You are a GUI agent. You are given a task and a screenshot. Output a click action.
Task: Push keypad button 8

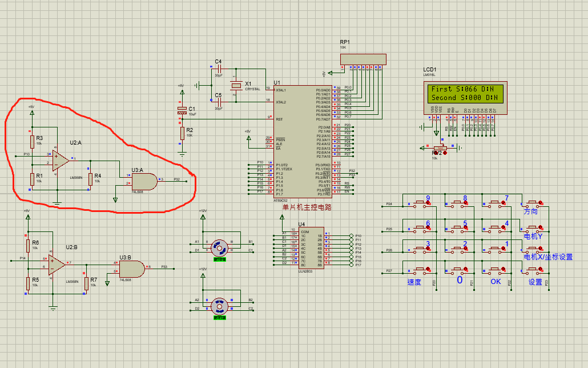458,203
